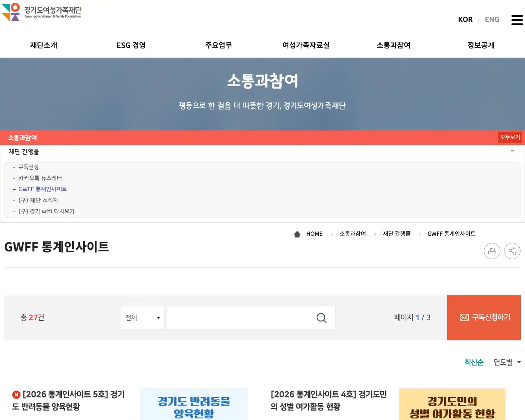Click the search magnifier icon

[x=322, y=318]
